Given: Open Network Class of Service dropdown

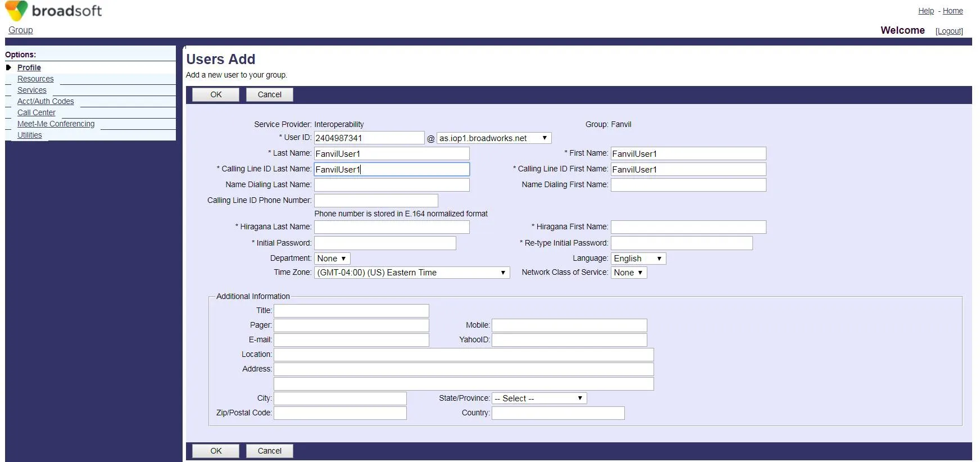Looking at the screenshot, I should click(628, 273).
